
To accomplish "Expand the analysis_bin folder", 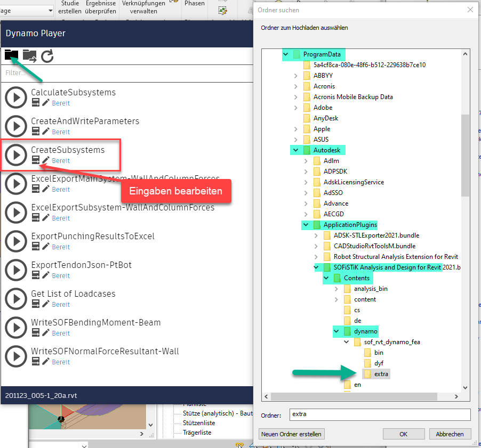I will click(x=336, y=289).
